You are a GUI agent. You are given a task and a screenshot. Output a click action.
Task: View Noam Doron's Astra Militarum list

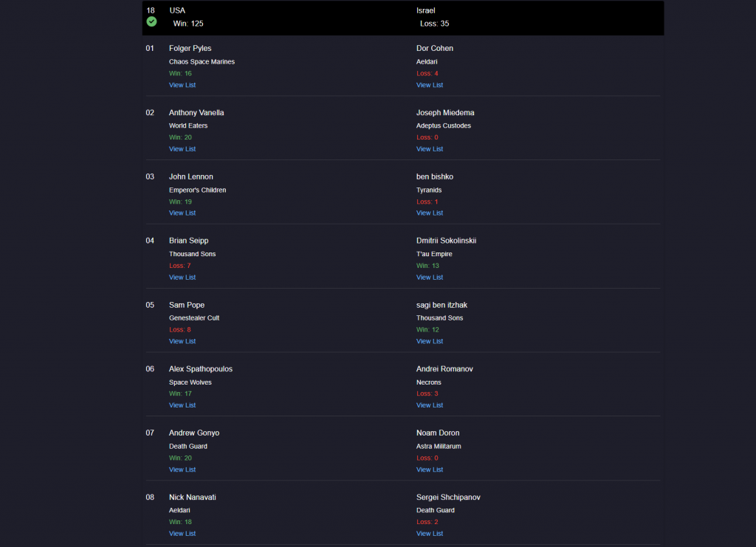pos(430,469)
